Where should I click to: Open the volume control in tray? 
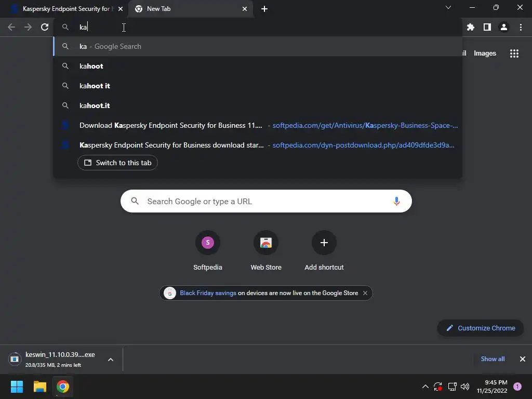pos(465,387)
